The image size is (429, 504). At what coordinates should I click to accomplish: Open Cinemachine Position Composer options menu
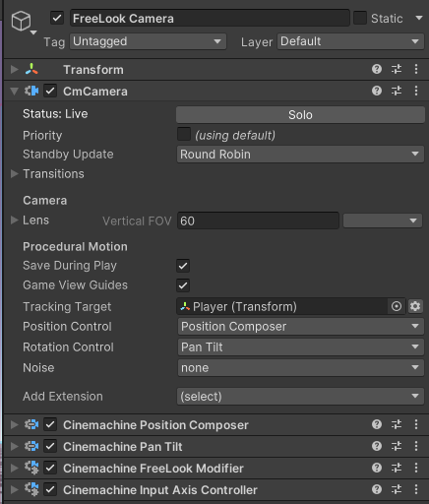click(x=416, y=424)
